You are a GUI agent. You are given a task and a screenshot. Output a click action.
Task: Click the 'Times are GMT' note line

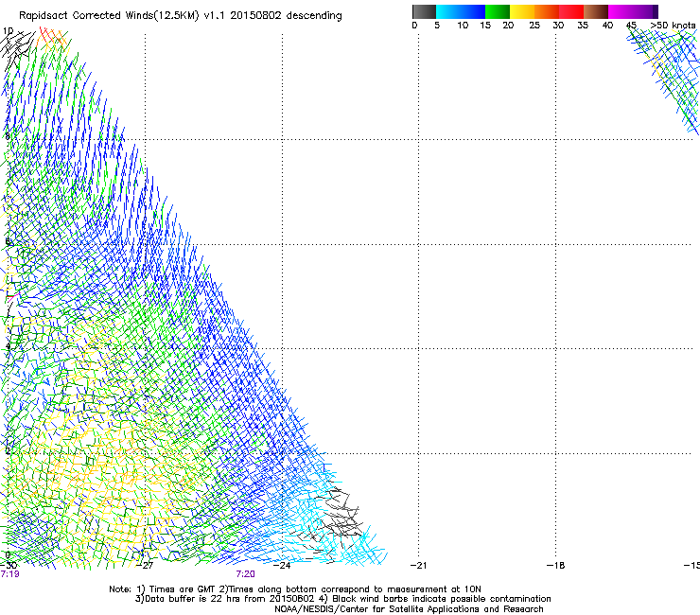coord(294,589)
